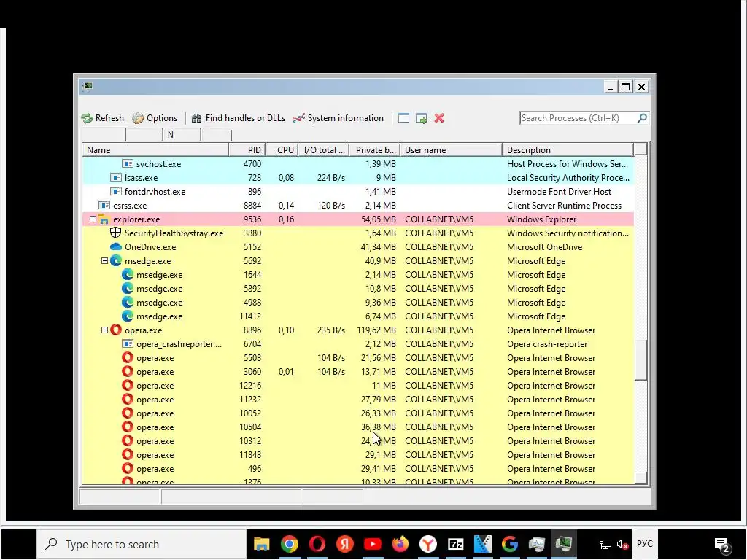Sort by the Description column header
The height and width of the screenshot is (560, 747).
(x=568, y=150)
